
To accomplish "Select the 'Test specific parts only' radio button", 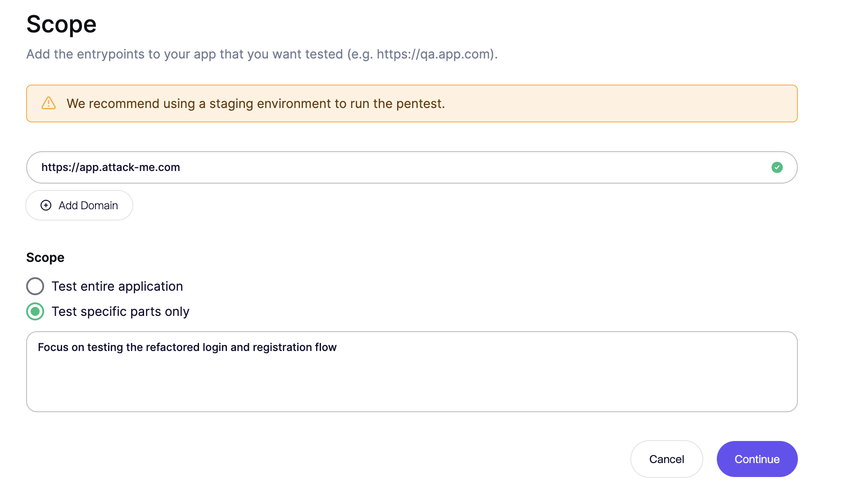I will coord(35,311).
